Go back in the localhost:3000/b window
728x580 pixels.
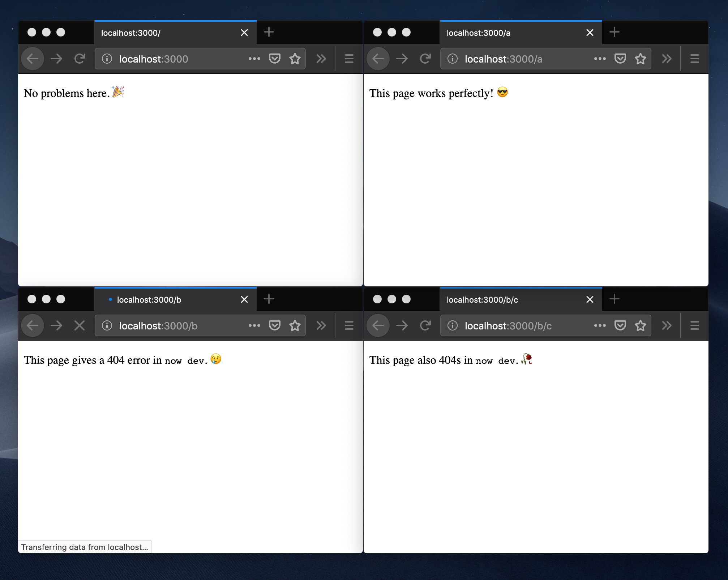[x=32, y=325]
